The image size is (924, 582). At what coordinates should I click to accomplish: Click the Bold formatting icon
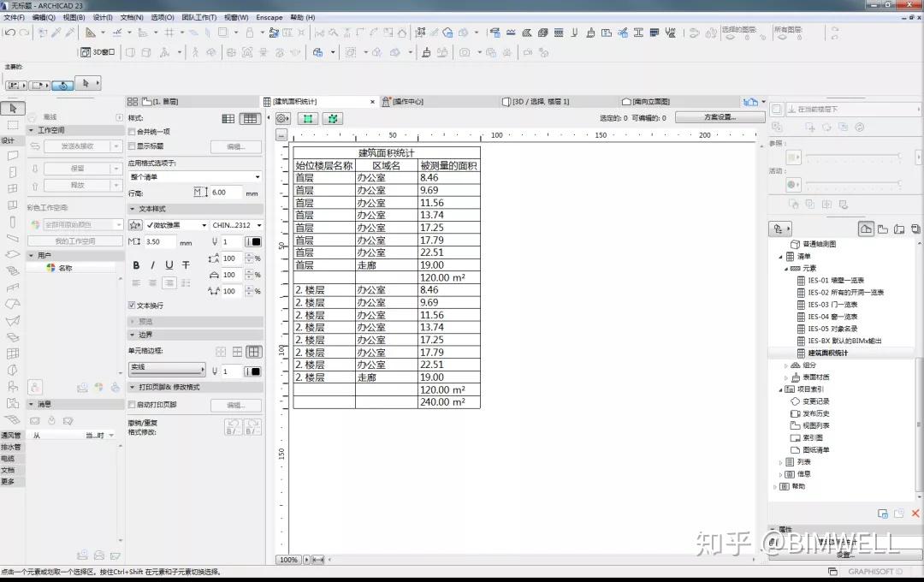coord(136,265)
